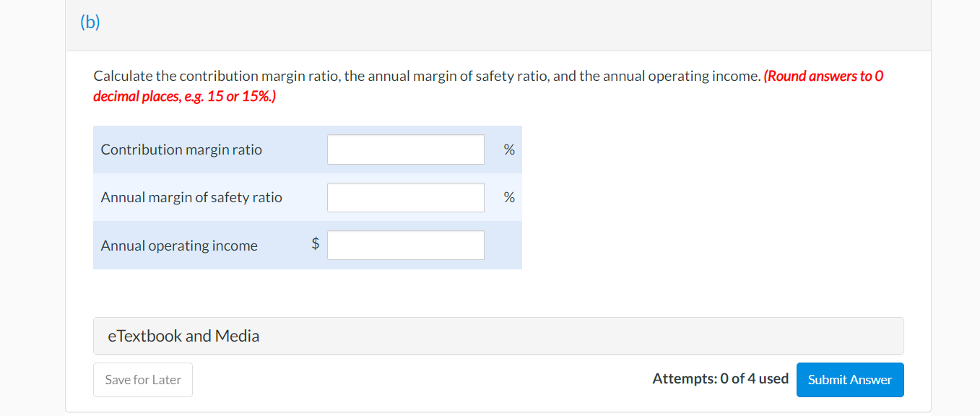Viewport: 980px width, 416px height.
Task: Click the Contribution margin ratio input field
Action: [x=405, y=149]
